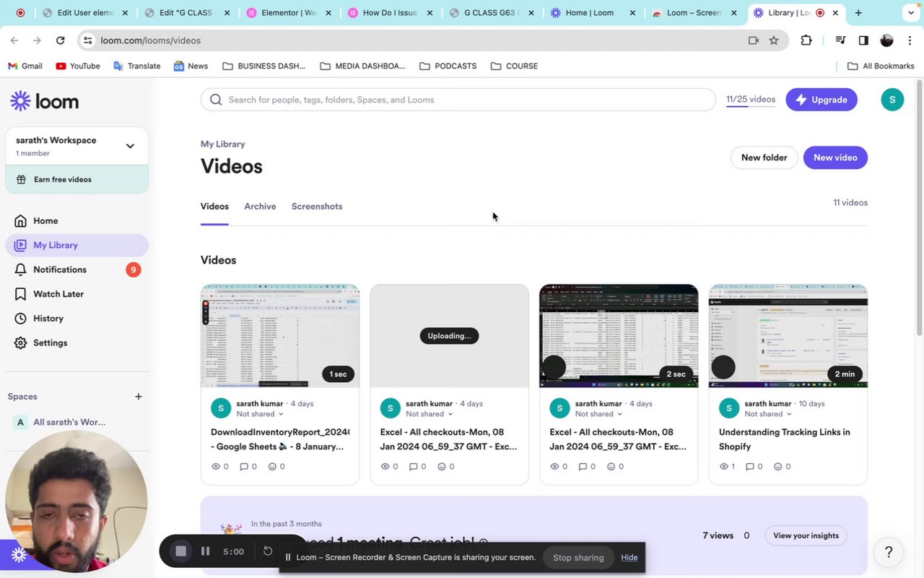Image resolution: width=924 pixels, height=578 pixels.
Task: Open All Bookmarks folder
Action: [x=881, y=66]
